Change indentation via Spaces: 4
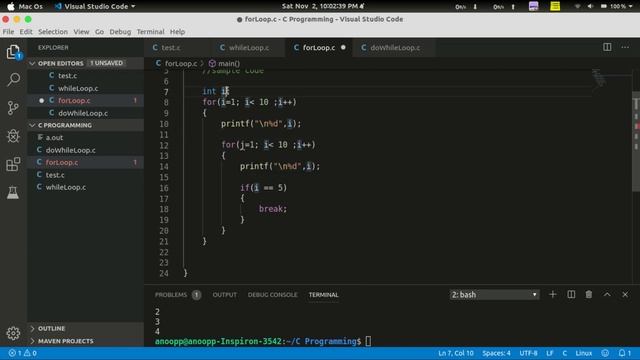Image resolution: width=640 pixels, height=360 pixels. (x=496, y=353)
